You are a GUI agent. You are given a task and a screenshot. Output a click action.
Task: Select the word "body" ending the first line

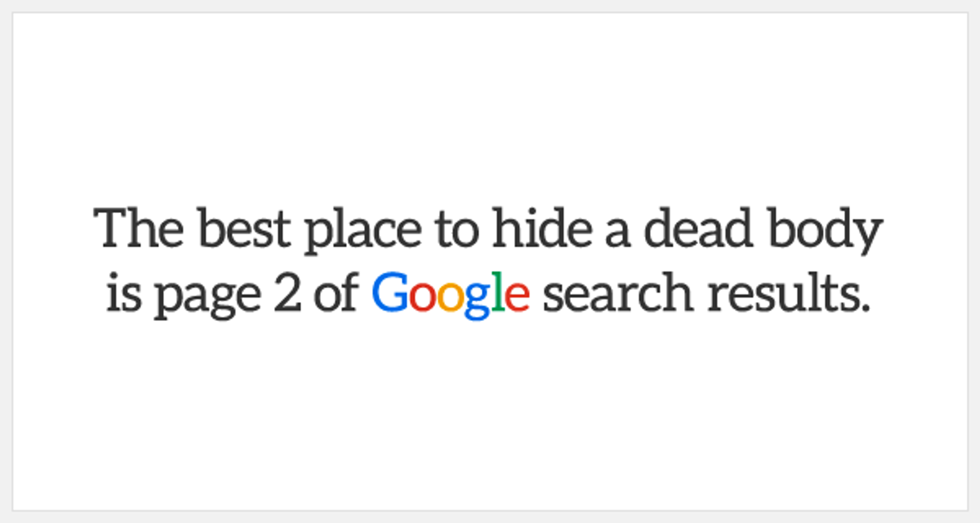(825, 231)
